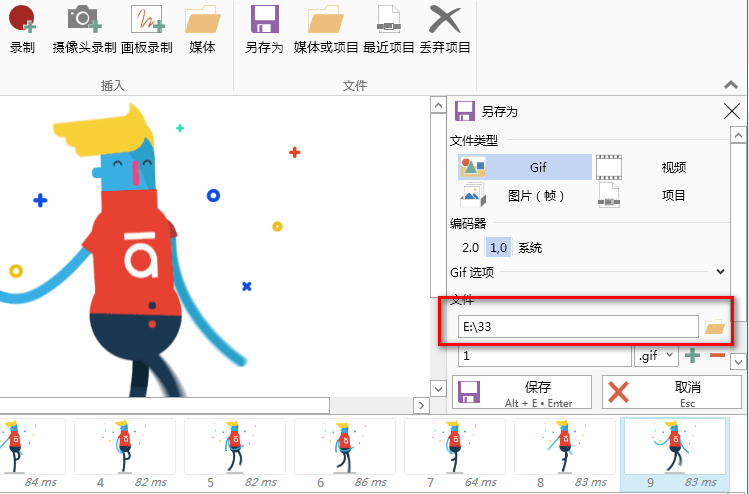
Task: Click the 取消 cancel button
Action: click(x=672, y=392)
